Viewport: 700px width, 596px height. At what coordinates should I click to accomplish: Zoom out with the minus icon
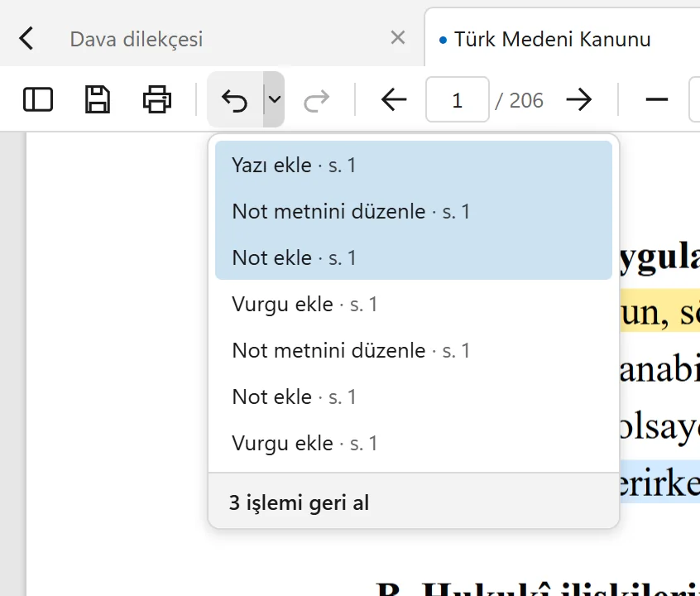point(657,99)
